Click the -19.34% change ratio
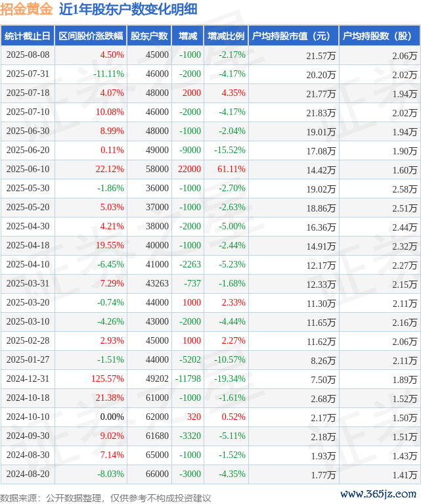The width and height of the screenshot is (421, 504). tap(230, 378)
